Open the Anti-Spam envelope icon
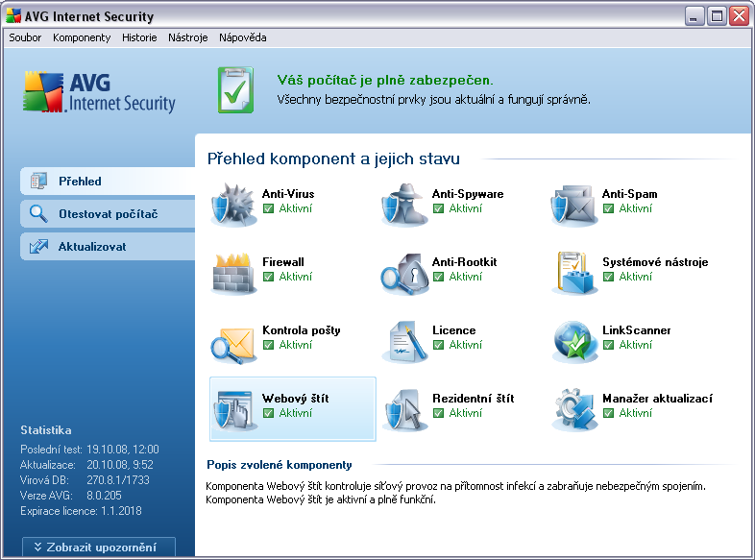Viewport: 755px width, 560px height. point(574,206)
